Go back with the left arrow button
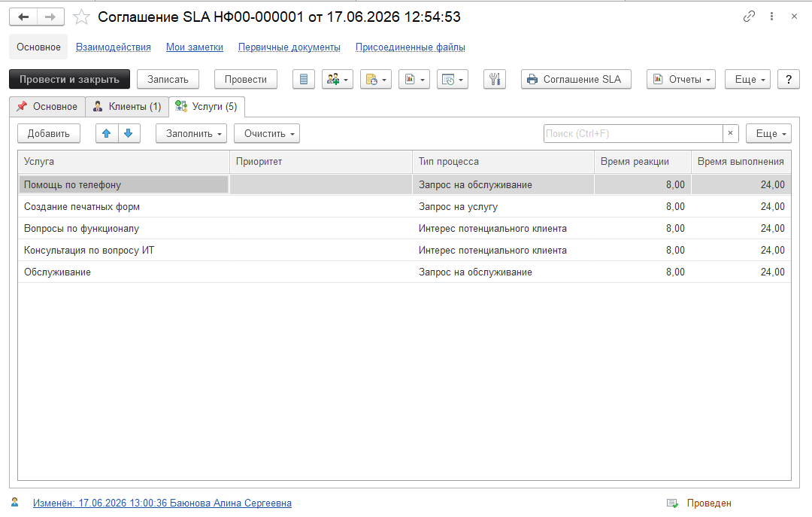Screen dimensions: 812x517 23,17
